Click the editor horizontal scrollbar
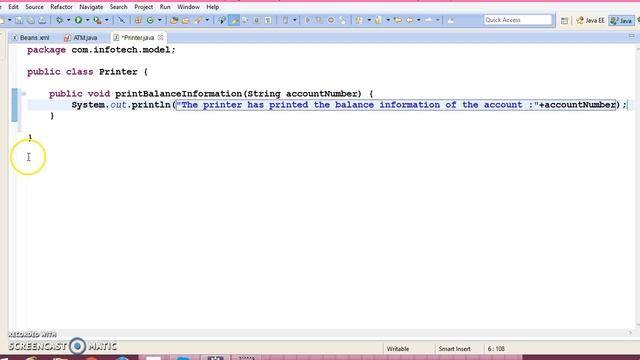This screenshot has width=640, height=360. point(320,333)
